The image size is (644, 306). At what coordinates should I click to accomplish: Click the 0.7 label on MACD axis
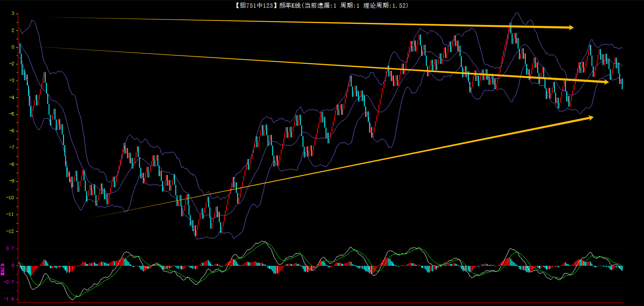tap(10, 248)
